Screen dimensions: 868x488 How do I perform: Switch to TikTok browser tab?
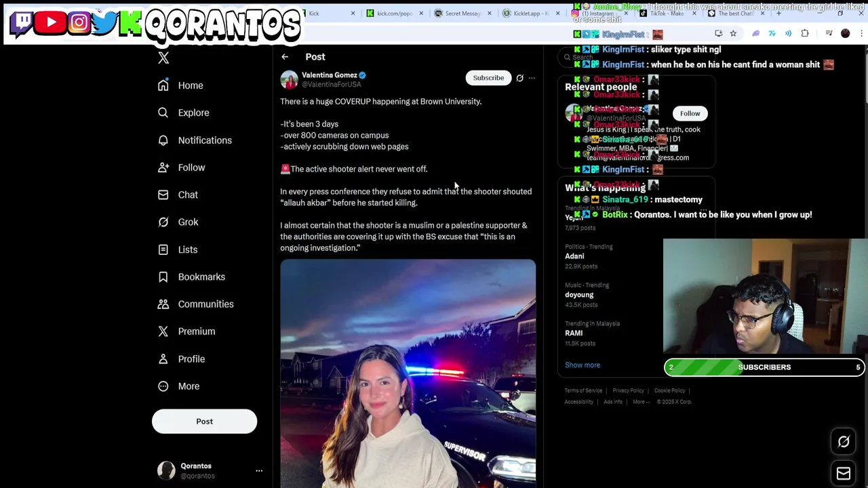point(667,14)
